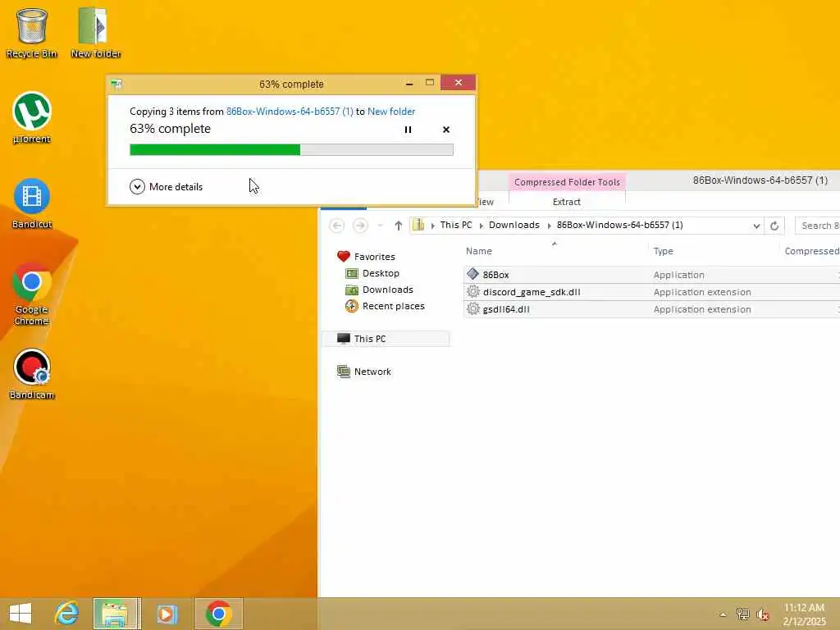The height and width of the screenshot is (630, 840).
Task: Click the discord_game_sdk.dll gear icon
Action: tap(472, 291)
